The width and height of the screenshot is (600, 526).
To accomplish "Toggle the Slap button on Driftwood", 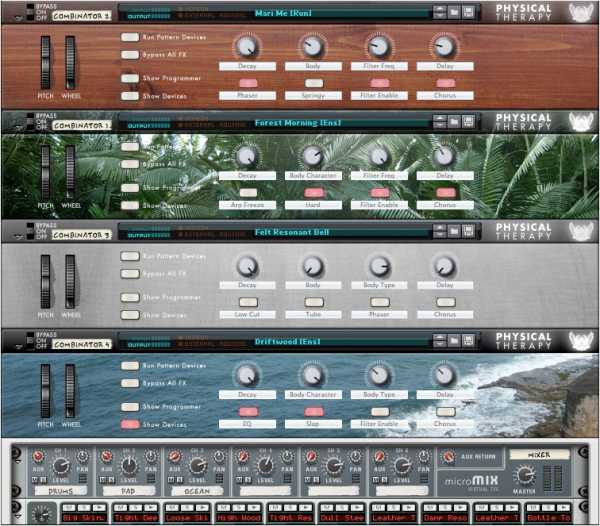I will point(314,412).
